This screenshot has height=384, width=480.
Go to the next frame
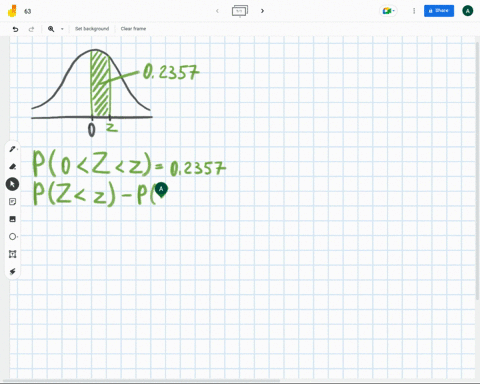point(262,11)
